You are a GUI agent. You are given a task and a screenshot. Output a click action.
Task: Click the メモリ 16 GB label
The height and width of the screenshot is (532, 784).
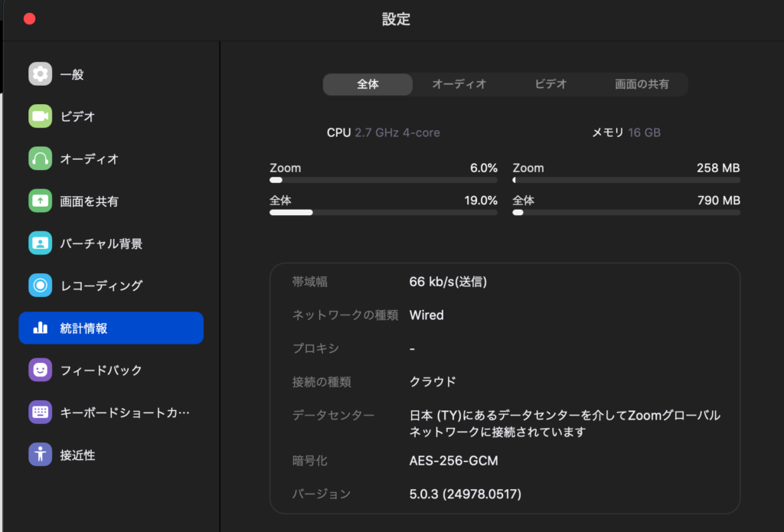(x=626, y=132)
